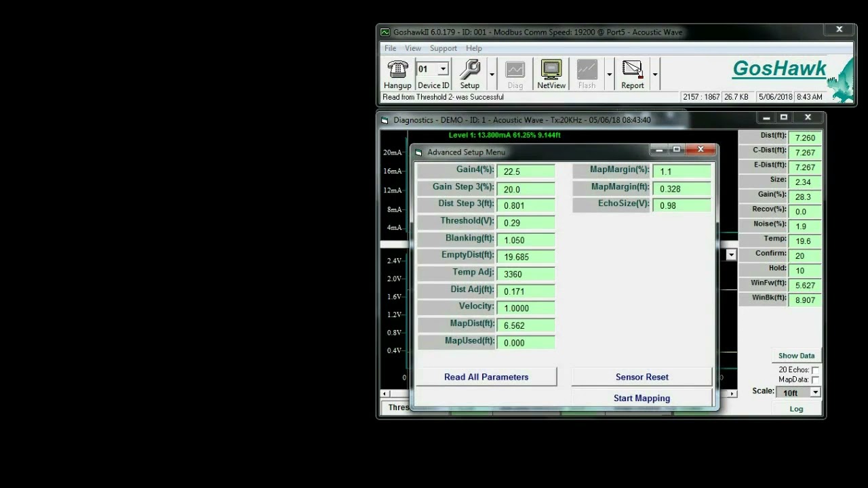Edit the EchoSize(V) field
The width and height of the screenshot is (868, 488).
coord(682,205)
